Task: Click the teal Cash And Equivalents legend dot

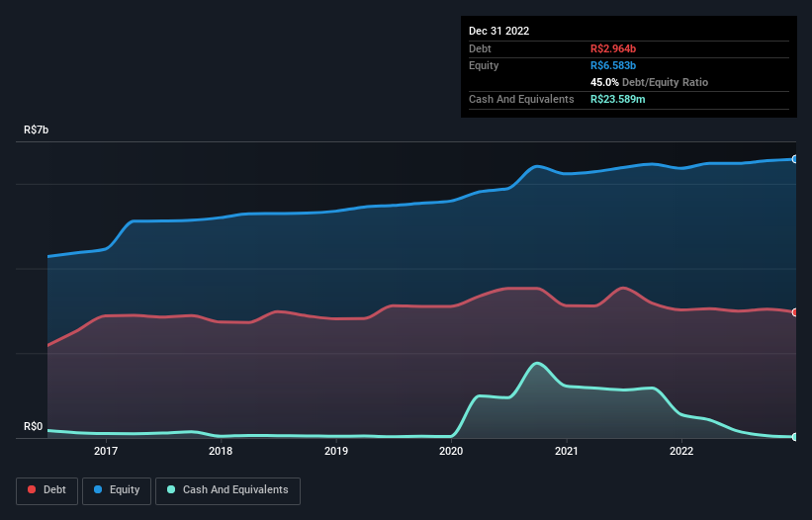Action: click(171, 489)
